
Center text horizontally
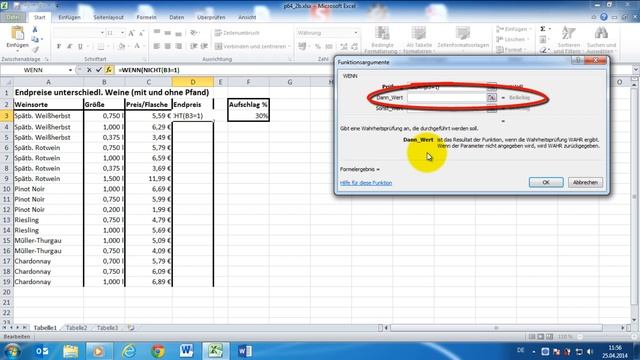tap(167, 47)
